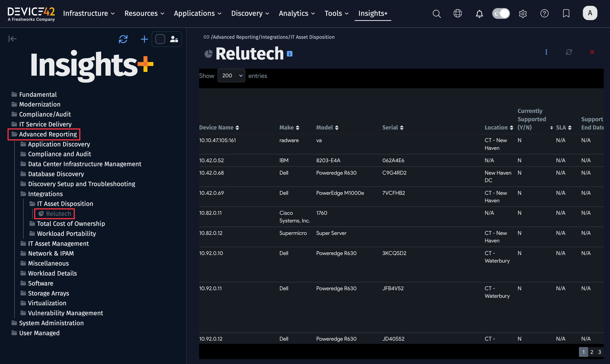The image size is (610, 364).
Task: Switch to the Insights+ tab
Action: 373,14
